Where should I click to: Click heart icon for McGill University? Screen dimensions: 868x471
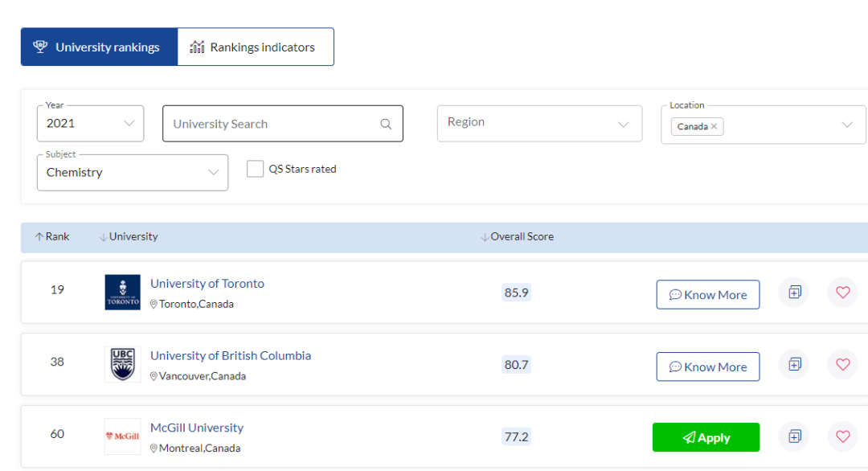coord(842,436)
